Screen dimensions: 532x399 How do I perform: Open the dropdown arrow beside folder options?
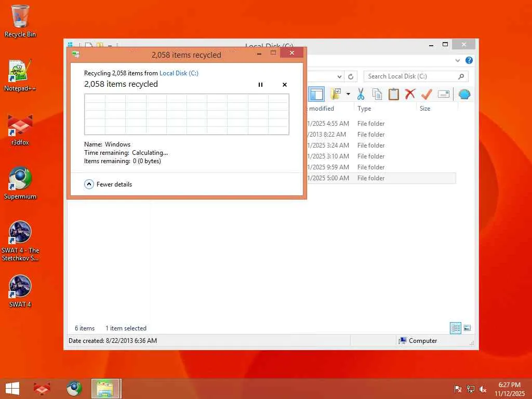pyautogui.click(x=348, y=94)
